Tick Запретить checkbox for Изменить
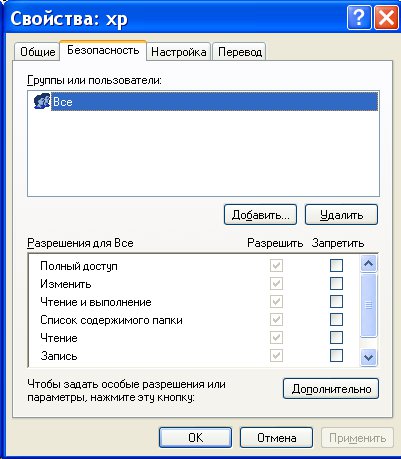 point(336,284)
